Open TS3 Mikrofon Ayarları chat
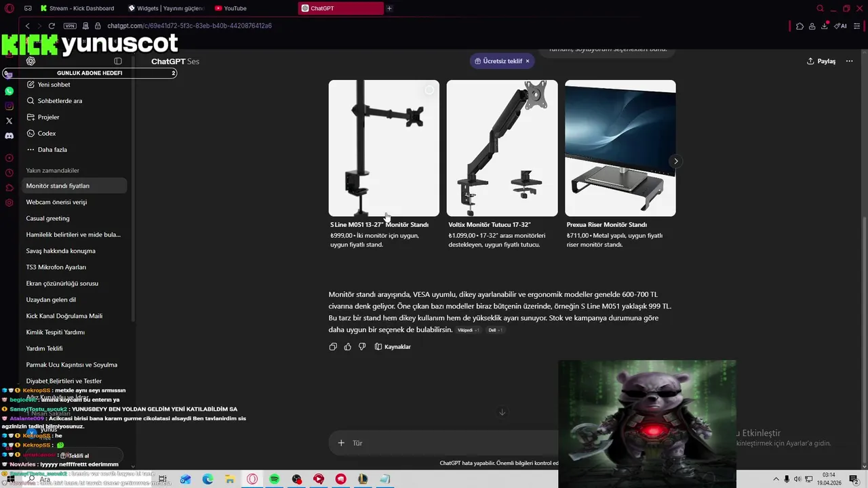The height and width of the screenshot is (488, 868). point(75,267)
